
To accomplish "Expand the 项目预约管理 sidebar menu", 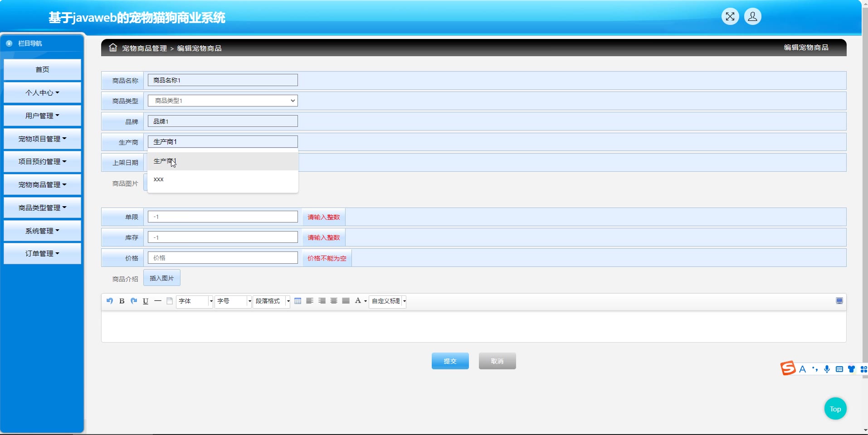I will point(42,162).
